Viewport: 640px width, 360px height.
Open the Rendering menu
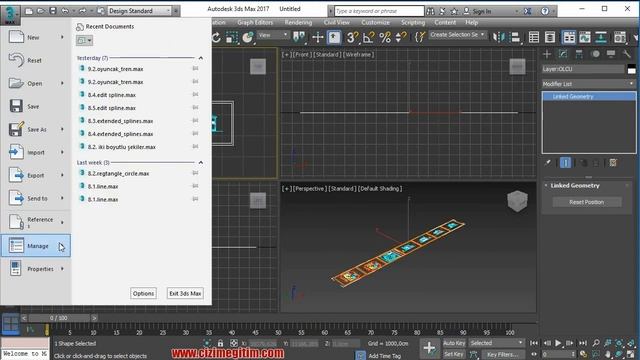pyautogui.click(x=298, y=22)
